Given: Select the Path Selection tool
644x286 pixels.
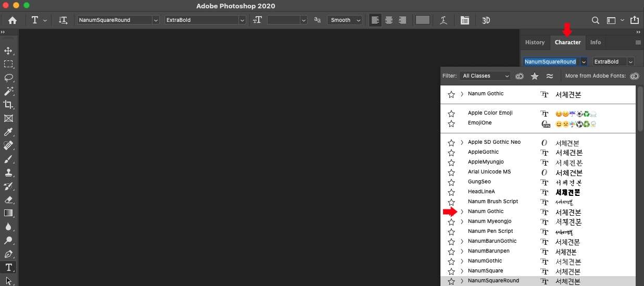Looking at the screenshot, I should 8,280.
